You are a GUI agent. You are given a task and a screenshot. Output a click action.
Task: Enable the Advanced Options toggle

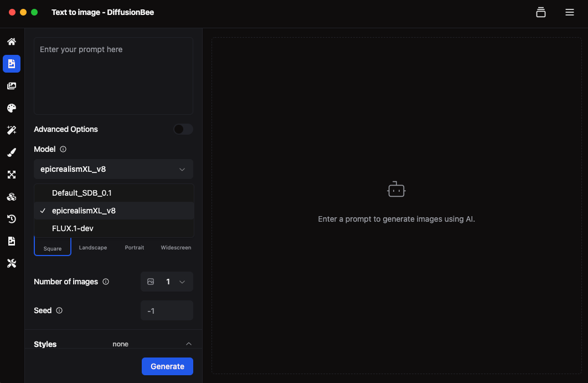pos(183,129)
